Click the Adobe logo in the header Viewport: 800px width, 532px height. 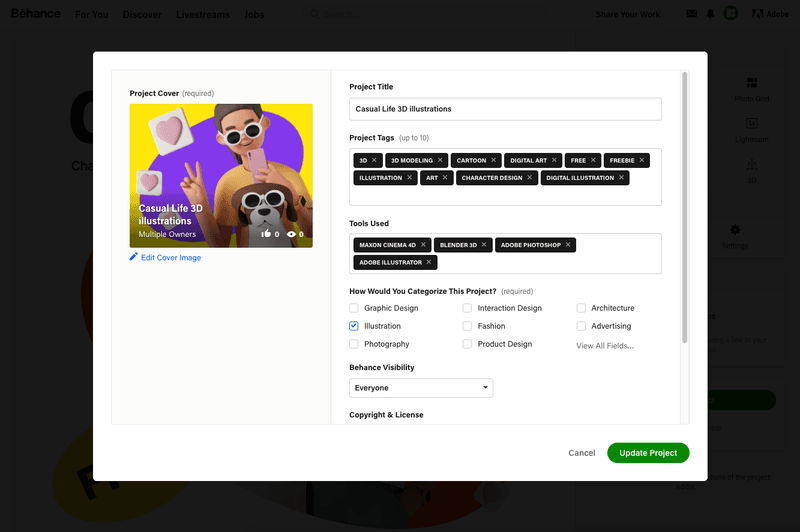pos(770,14)
